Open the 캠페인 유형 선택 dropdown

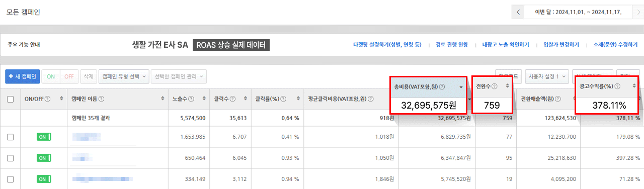[x=124, y=76]
